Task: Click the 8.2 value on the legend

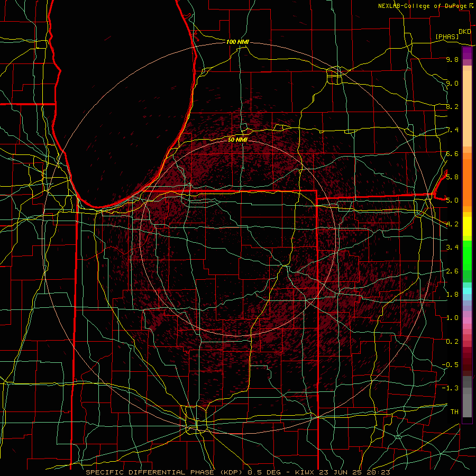Action: (x=452, y=106)
